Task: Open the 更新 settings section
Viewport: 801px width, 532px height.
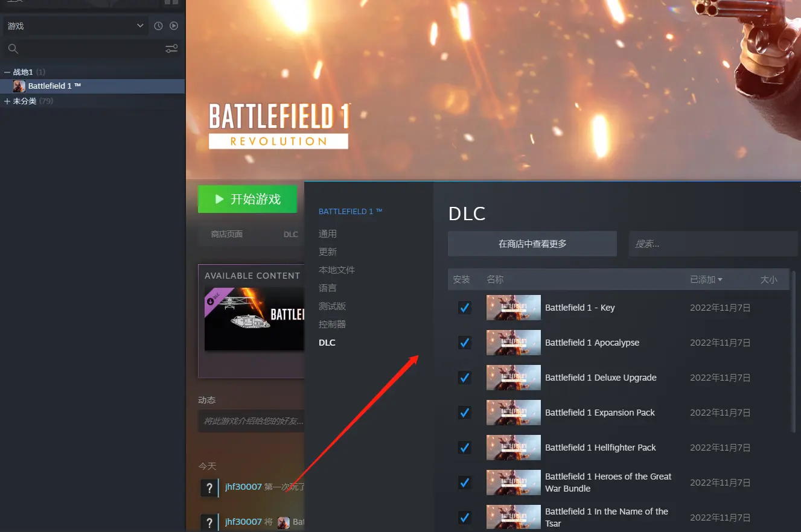Action: point(328,252)
